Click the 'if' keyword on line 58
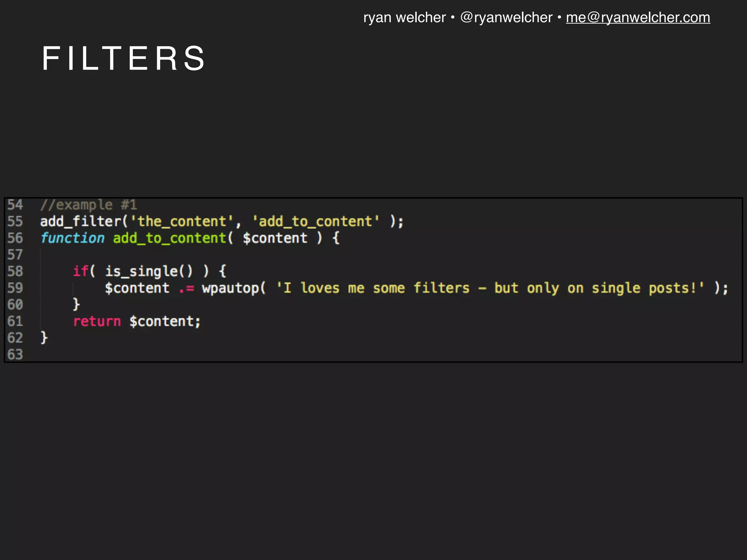747x560 pixels. point(80,271)
